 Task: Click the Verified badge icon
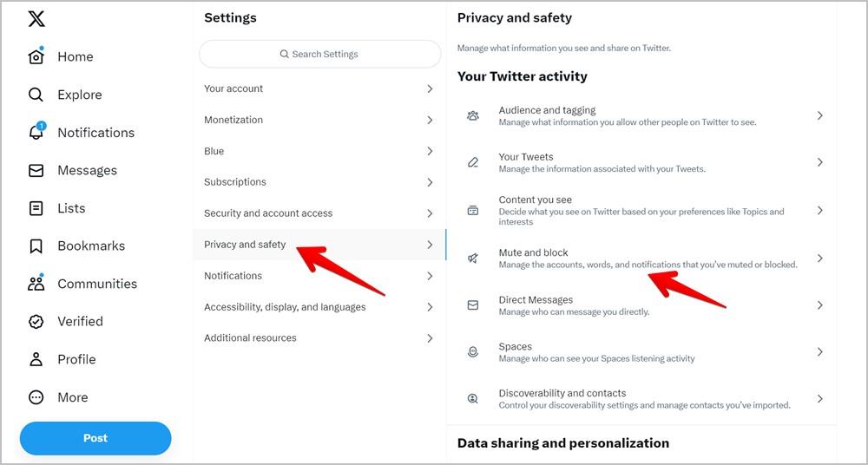(36, 322)
